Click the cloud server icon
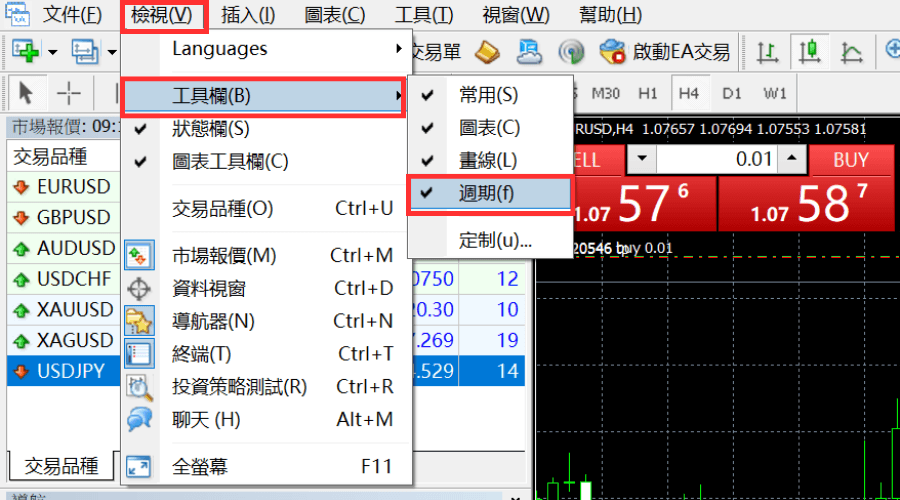The width and height of the screenshot is (900, 500). point(529,52)
